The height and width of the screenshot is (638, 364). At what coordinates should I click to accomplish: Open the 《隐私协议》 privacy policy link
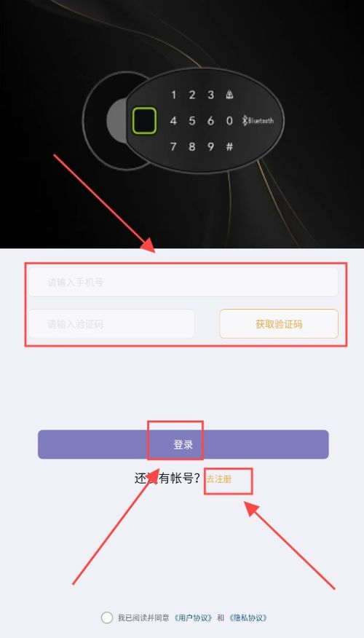[x=248, y=618]
